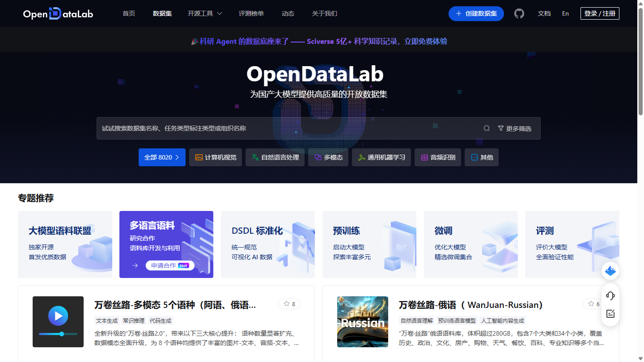Click the arrow icon in 多语言语料 card

click(135, 265)
